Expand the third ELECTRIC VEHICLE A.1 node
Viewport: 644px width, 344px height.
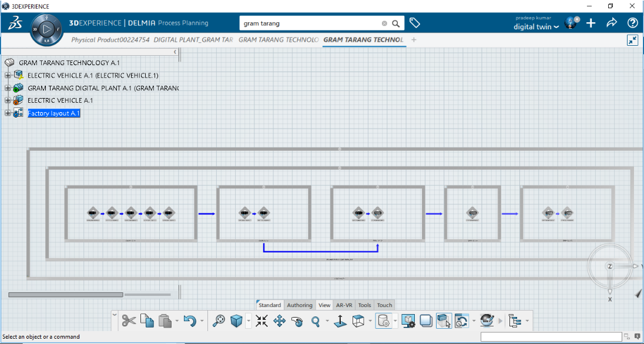8,100
